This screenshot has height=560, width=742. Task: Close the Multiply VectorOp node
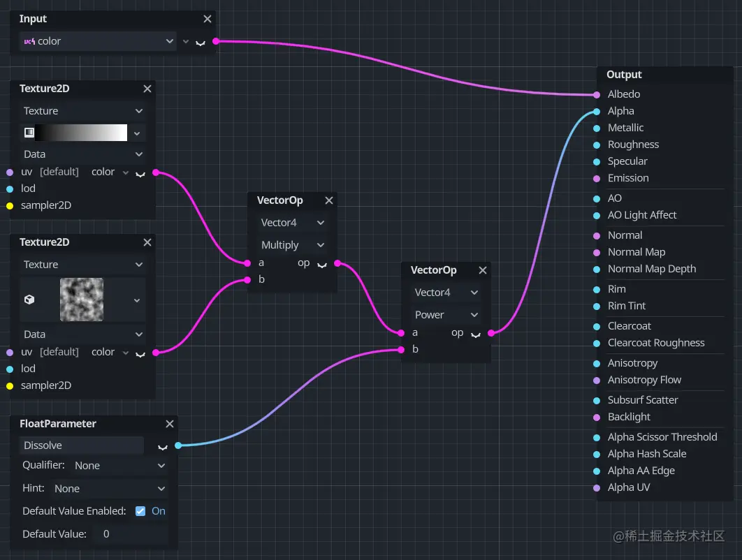(x=329, y=200)
